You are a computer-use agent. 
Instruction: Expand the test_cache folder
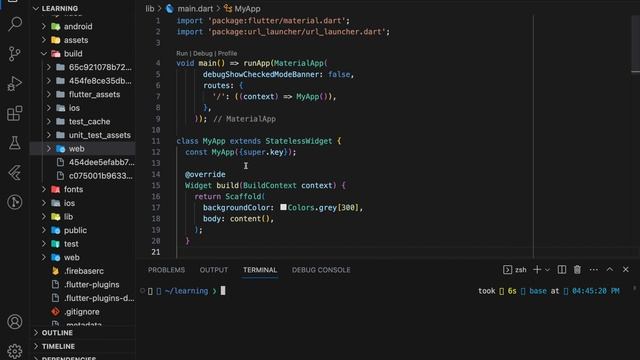point(49,121)
